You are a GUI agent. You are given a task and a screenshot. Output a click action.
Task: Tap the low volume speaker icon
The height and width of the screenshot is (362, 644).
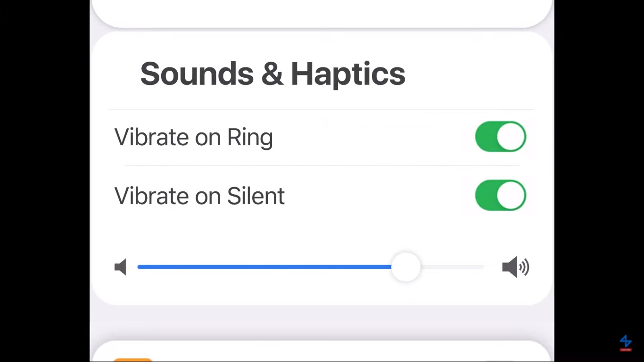coord(121,267)
